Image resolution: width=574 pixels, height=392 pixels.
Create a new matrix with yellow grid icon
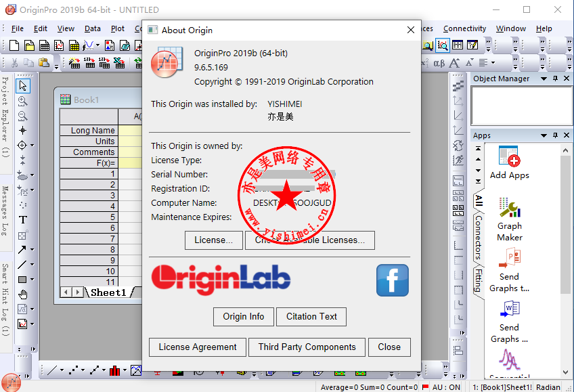(74, 45)
